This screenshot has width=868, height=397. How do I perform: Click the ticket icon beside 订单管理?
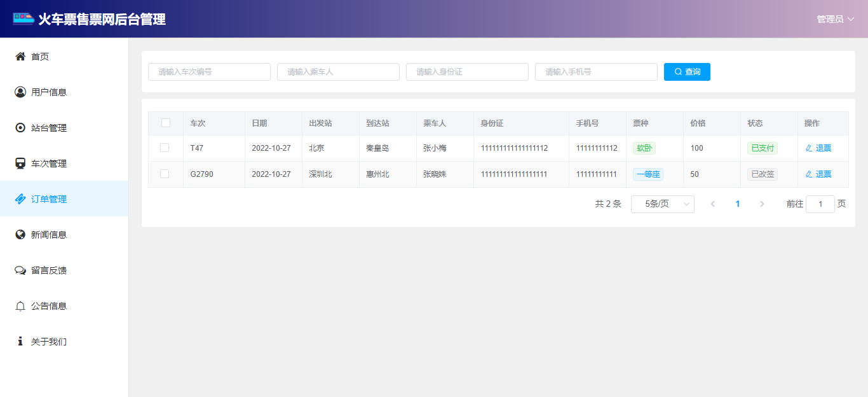pyautogui.click(x=20, y=199)
